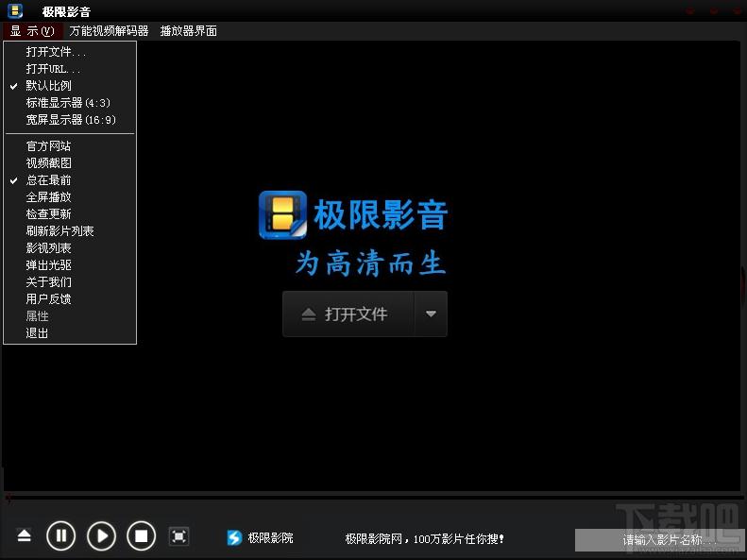Choose 用户反馈 menu entry
The image size is (747, 560).
(x=70, y=299)
